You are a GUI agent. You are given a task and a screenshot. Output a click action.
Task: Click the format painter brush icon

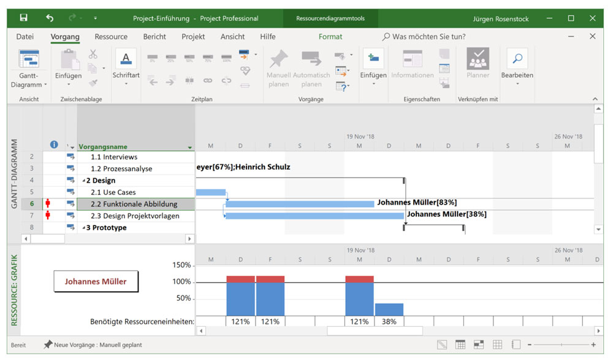(93, 83)
